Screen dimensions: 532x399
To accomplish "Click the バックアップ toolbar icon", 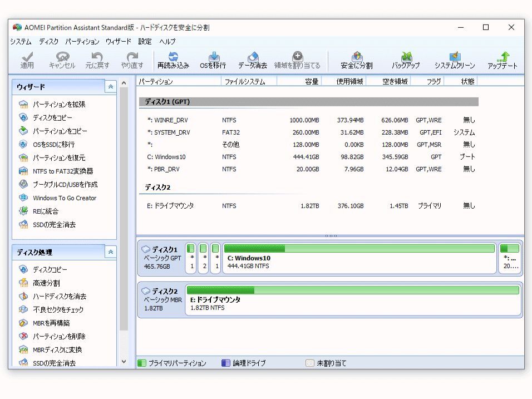I will click(x=406, y=61).
